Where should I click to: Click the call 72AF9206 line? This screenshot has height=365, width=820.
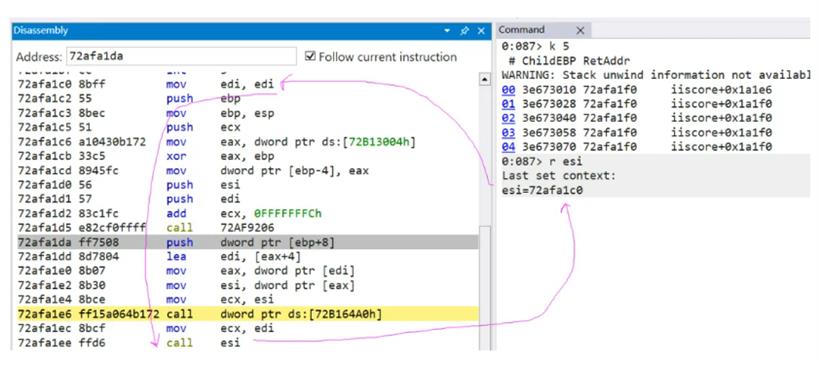point(145,228)
